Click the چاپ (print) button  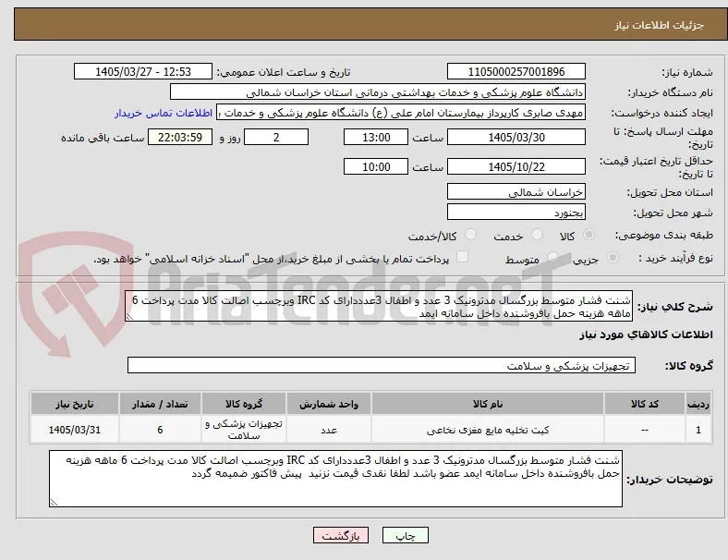click(405, 535)
